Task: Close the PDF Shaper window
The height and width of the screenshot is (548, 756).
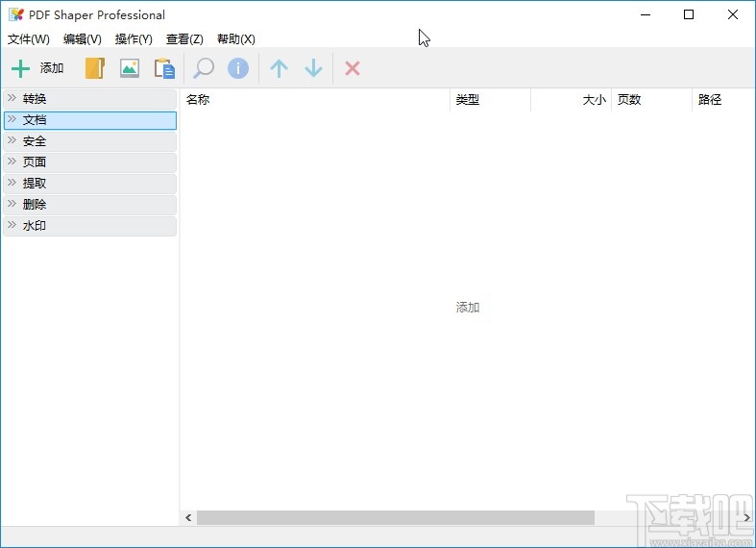Action: 733,15
